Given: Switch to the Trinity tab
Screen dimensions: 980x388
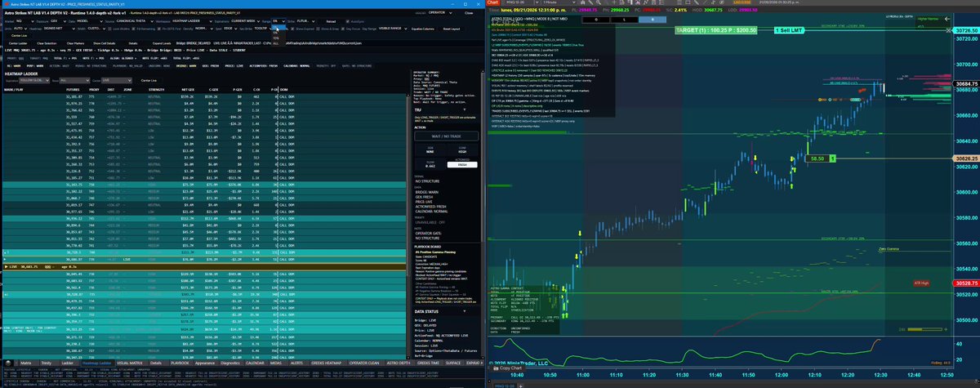Looking at the screenshot, I should (x=46, y=363).
